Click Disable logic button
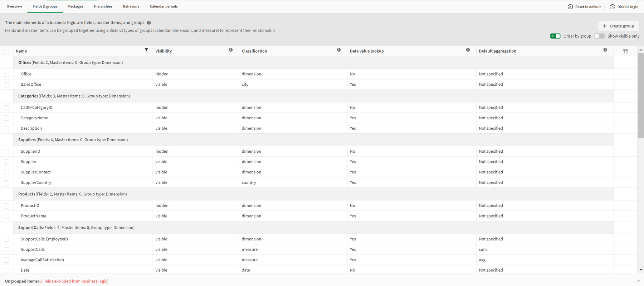This screenshot has height=286, width=644. pos(624,7)
